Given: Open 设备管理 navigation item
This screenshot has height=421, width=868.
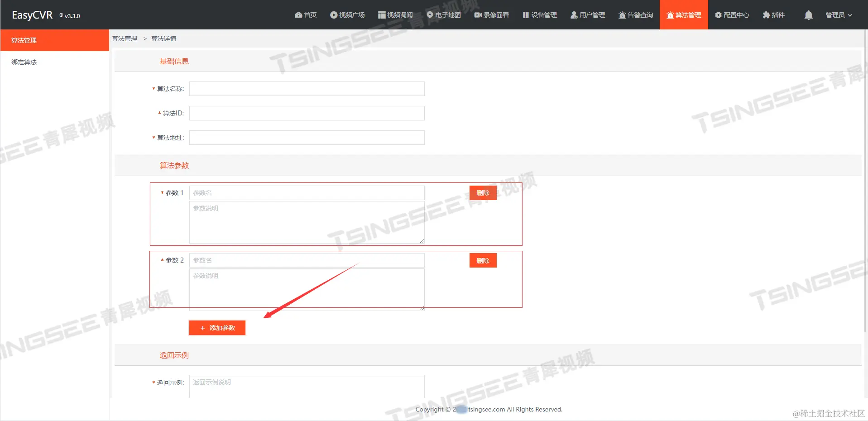Looking at the screenshot, I should click(540, 15).
